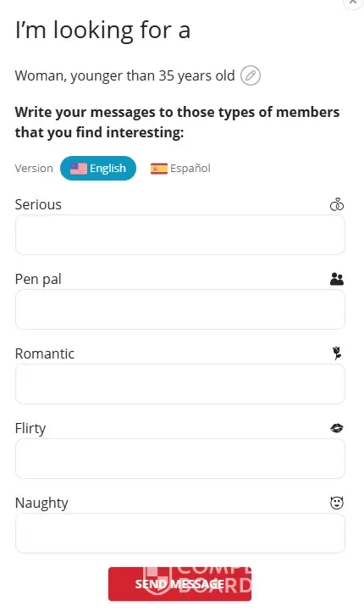Viewport: 364px width, 612px height.
Task: Click the pencil edit icon beside search criteria
Action: tap(251, 75)
